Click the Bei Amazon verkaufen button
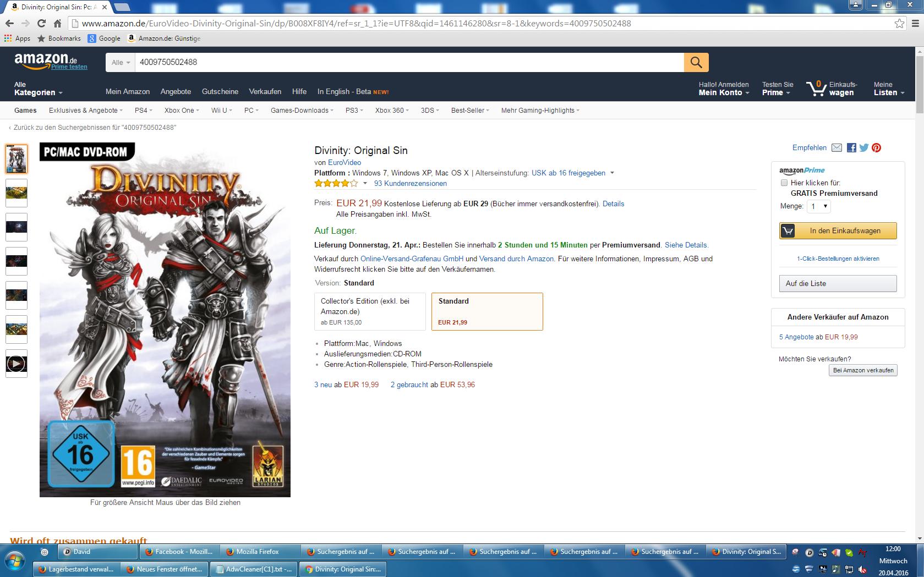Viewport: 924px width, 577px height. (863, 370)
